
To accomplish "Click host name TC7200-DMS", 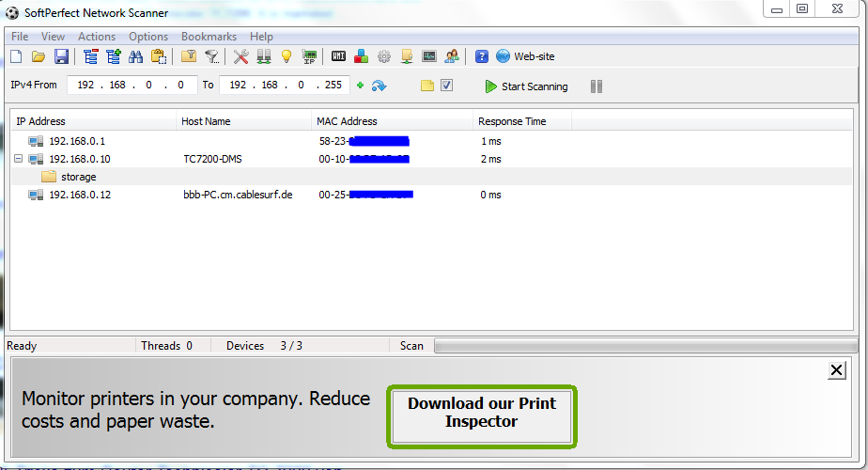I will 212,159.
